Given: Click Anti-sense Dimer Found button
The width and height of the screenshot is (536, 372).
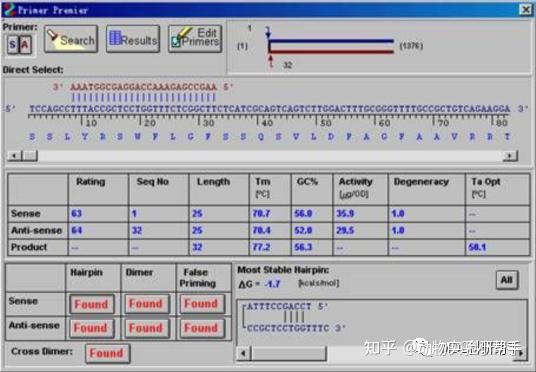Looking at the screenshot, I should [x=147, y=328].
